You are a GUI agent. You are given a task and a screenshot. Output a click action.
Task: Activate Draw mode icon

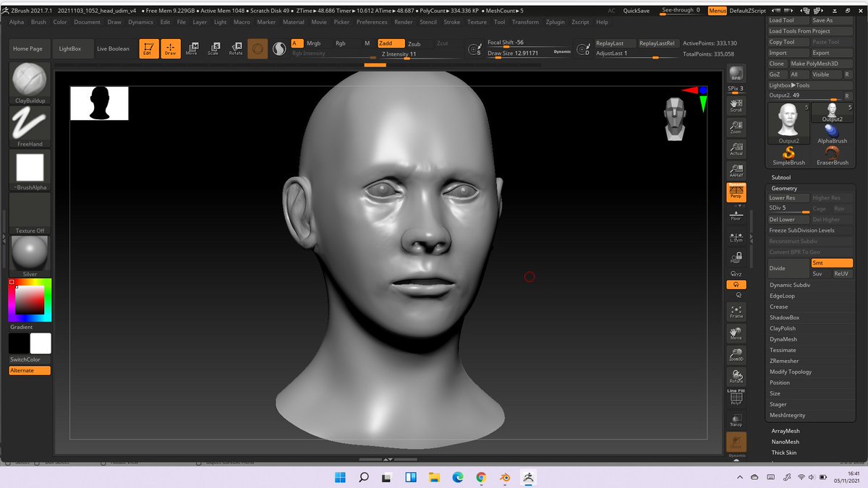(171, 48)
